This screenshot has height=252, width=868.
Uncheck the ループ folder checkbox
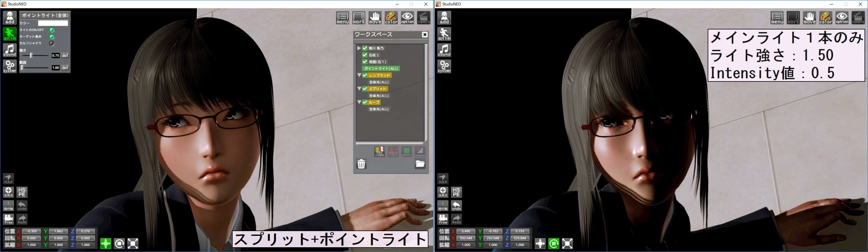tap(364, 102)
